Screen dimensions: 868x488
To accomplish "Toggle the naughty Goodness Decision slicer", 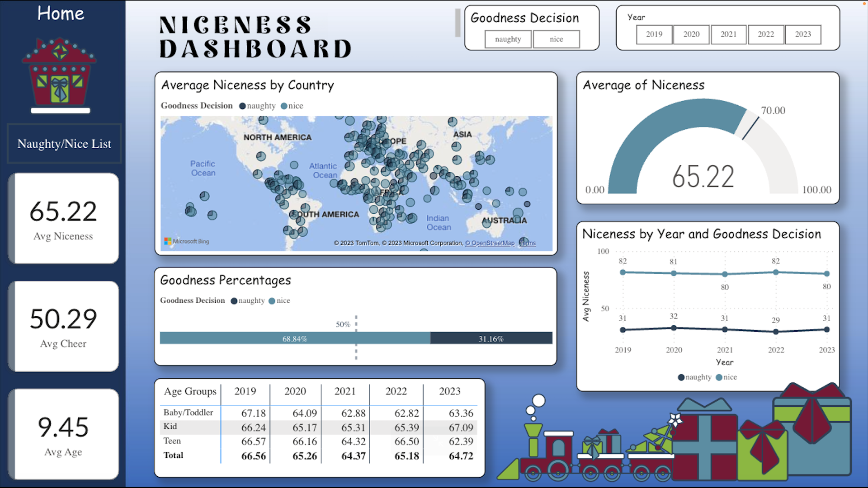I will 508,39.
